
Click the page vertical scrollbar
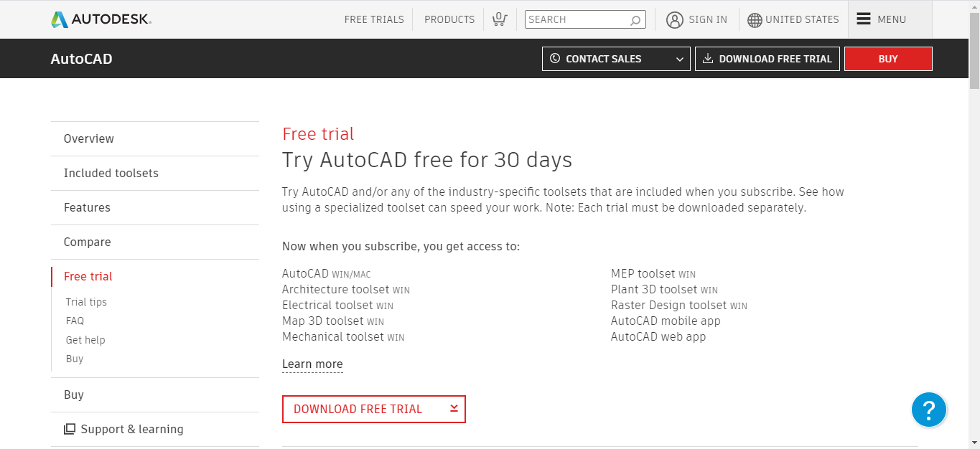tap(974, 215)
